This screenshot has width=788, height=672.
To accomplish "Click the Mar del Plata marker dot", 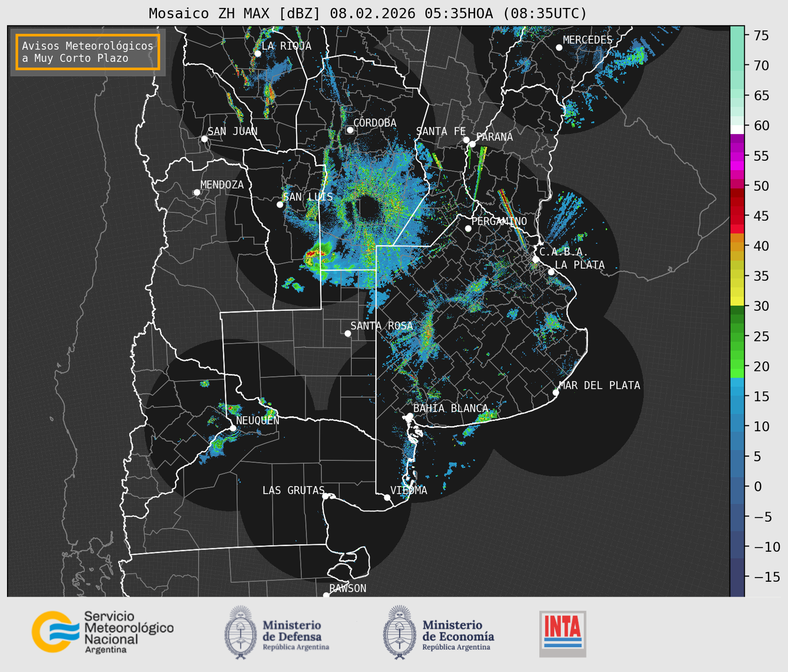I will point(555,393).
